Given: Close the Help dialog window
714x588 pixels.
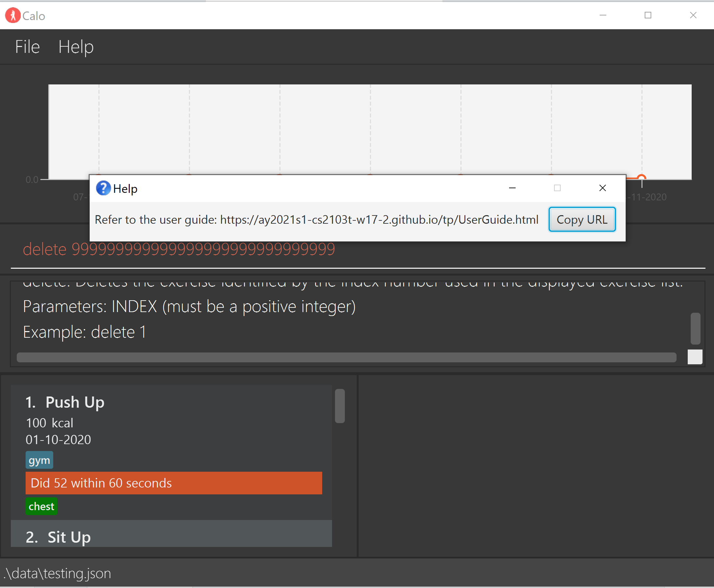Looking at the screenshot, I should [x=602, y=188].
